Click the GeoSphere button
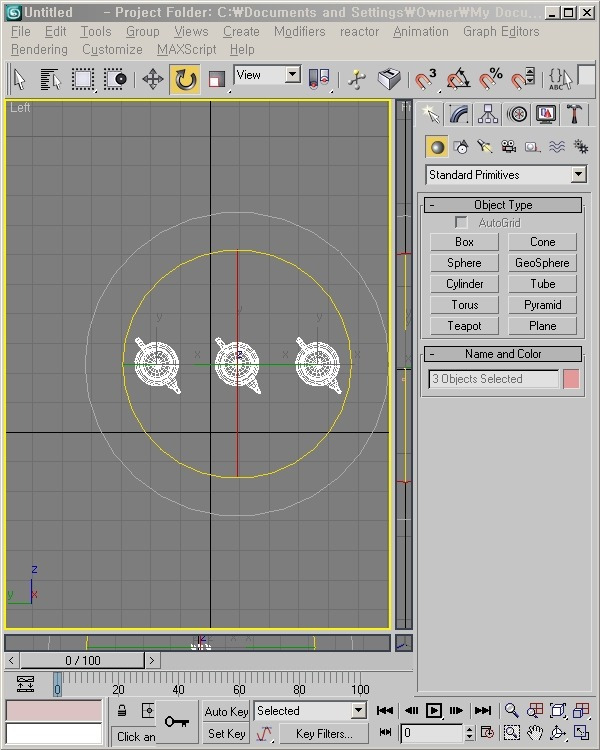Viewport: 600px width, 750px height. tap(542, 263)
